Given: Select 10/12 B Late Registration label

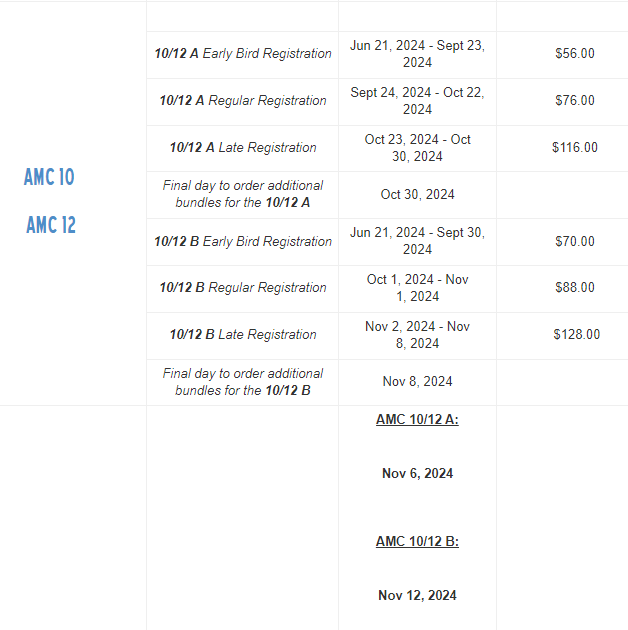Looking at the screenshot, I should [243, 335].
